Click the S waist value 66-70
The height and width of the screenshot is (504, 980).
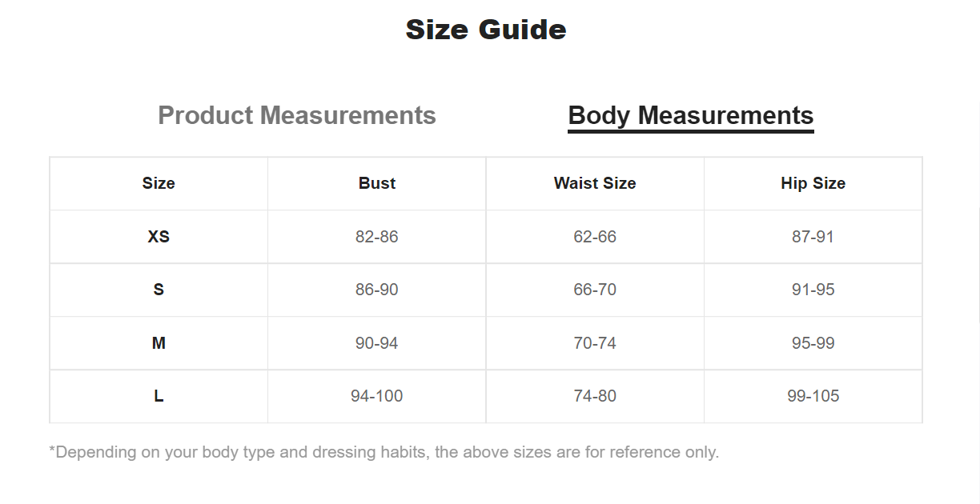(x=595, y=290)
